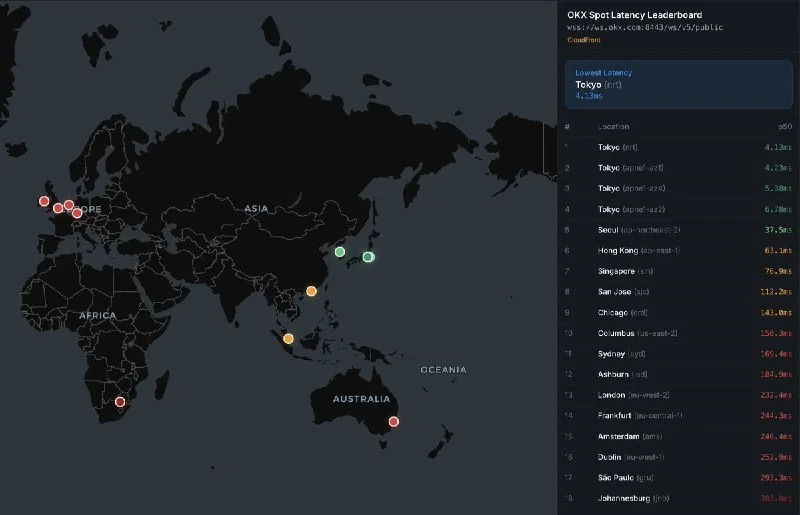
Task: Click the Location column header
Action: [613, 127]
